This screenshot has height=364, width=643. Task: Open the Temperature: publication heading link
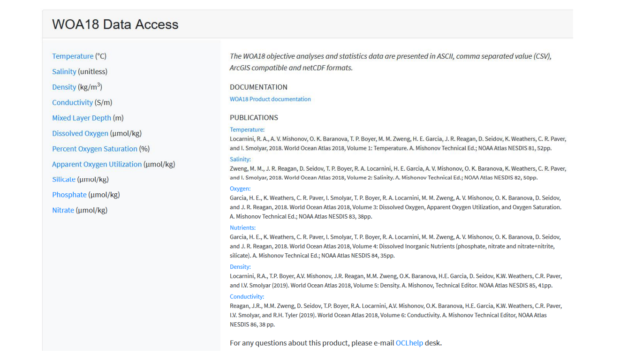(247, 130)
